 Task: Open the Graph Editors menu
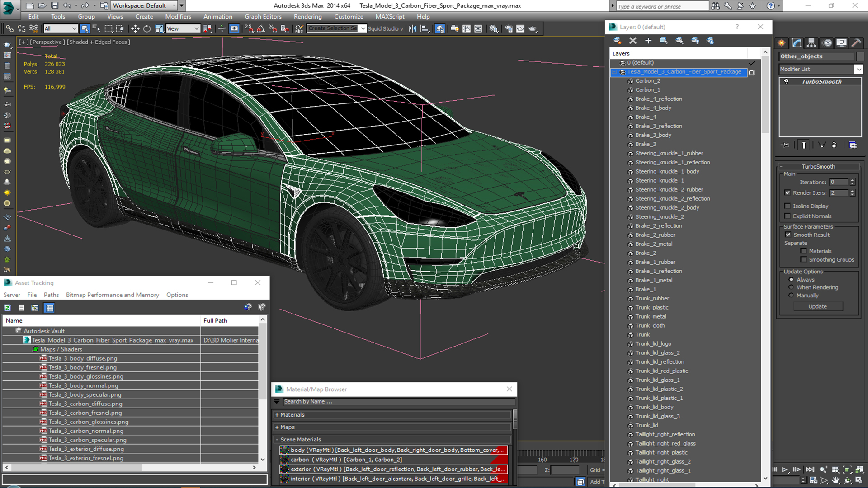263,17
